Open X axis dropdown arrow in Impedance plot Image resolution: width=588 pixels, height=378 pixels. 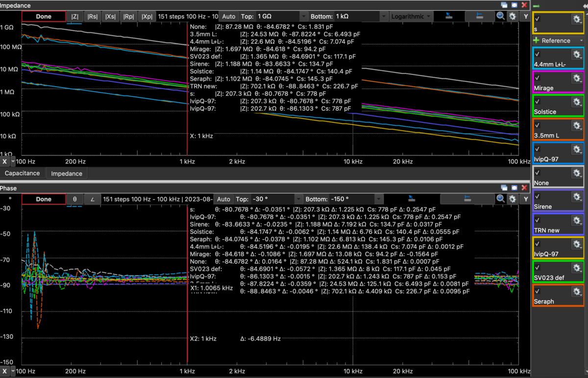(x=13, y=161)
